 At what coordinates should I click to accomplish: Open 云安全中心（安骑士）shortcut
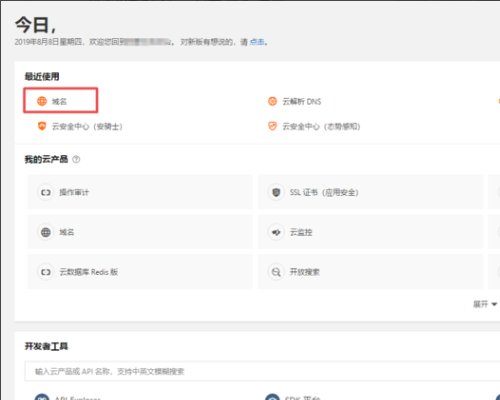pyautogui.click(x=80, y=126)
